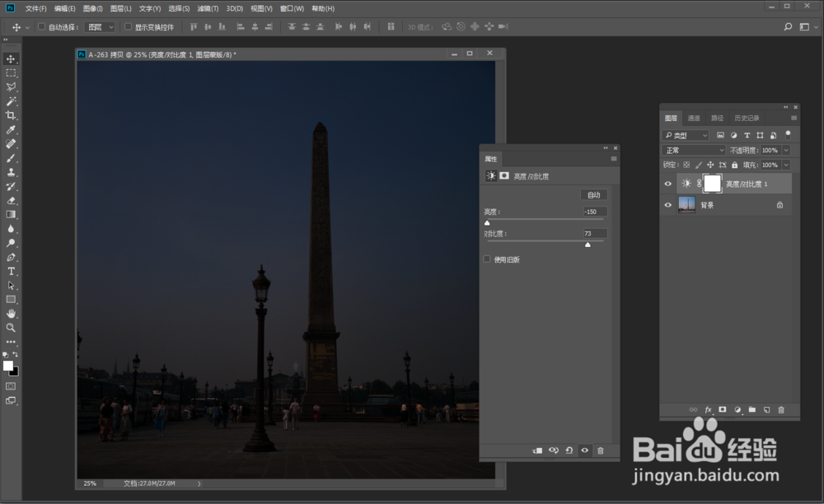This screenshot has height=504, width=824.
Task: Hide the 背景 layer
Action: coord(668,205)
